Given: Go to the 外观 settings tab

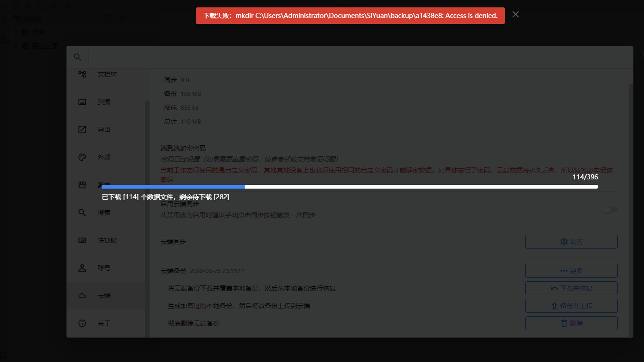Looking at the screenshot, I should point(106,157).
